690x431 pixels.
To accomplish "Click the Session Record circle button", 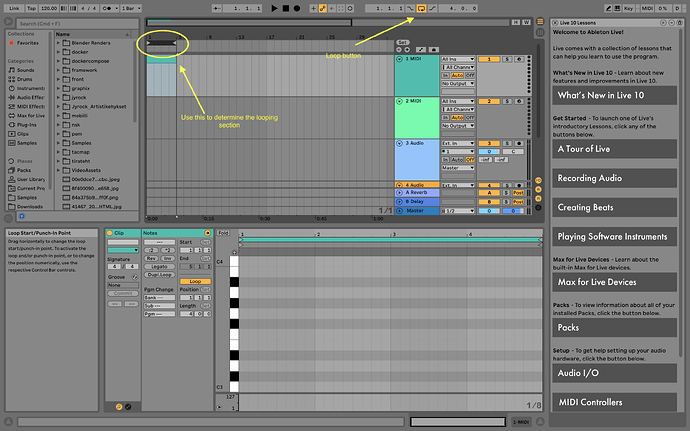I will 350,8.
